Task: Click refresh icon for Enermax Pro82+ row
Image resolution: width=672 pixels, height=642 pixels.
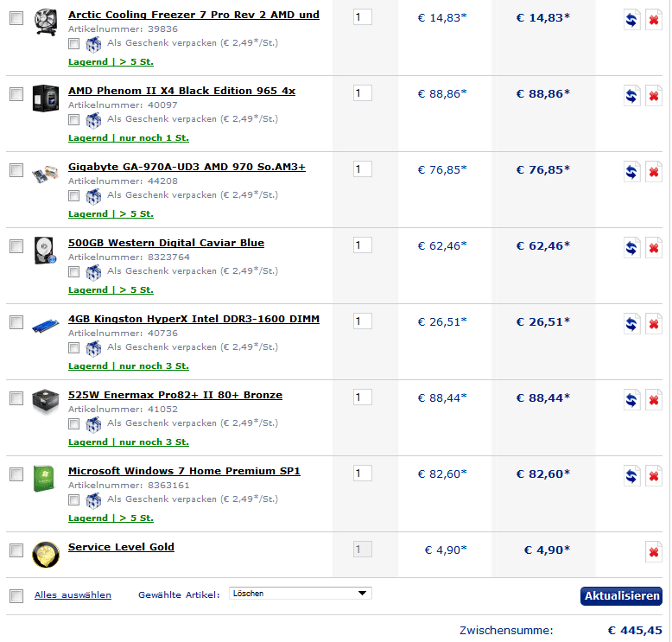Action: click(x=632, y=399)
